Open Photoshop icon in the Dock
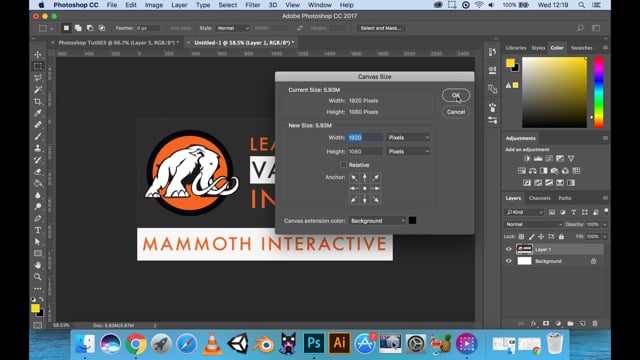 (x=313, y=343)
